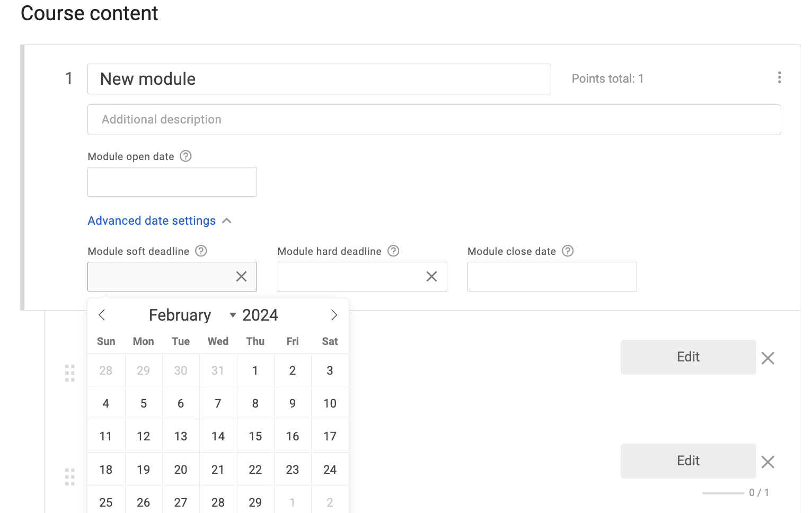Click the New module title field

point(319,78)
